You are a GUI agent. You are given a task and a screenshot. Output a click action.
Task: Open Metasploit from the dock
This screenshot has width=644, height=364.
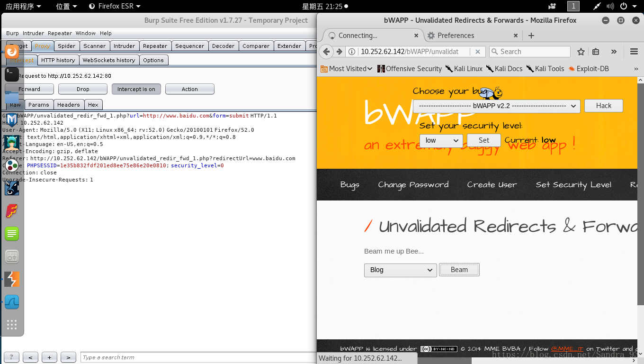point(12,119)
